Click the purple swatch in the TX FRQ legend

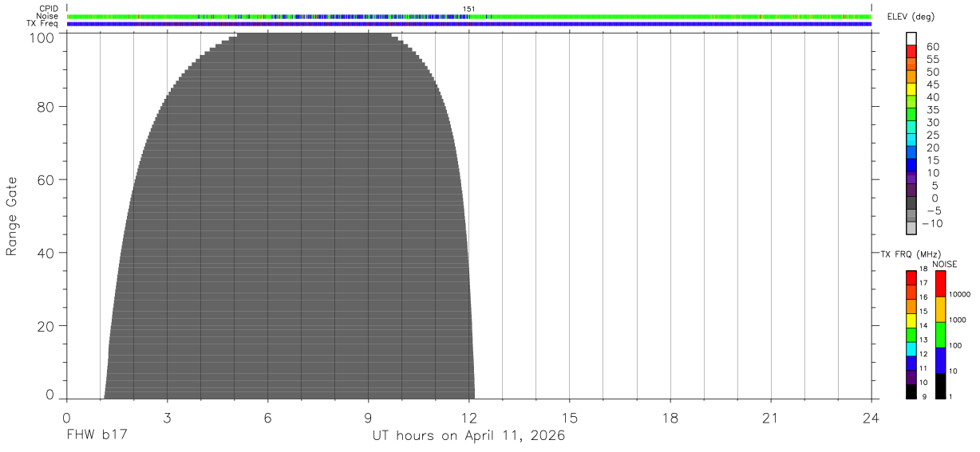tap(911, 378)
